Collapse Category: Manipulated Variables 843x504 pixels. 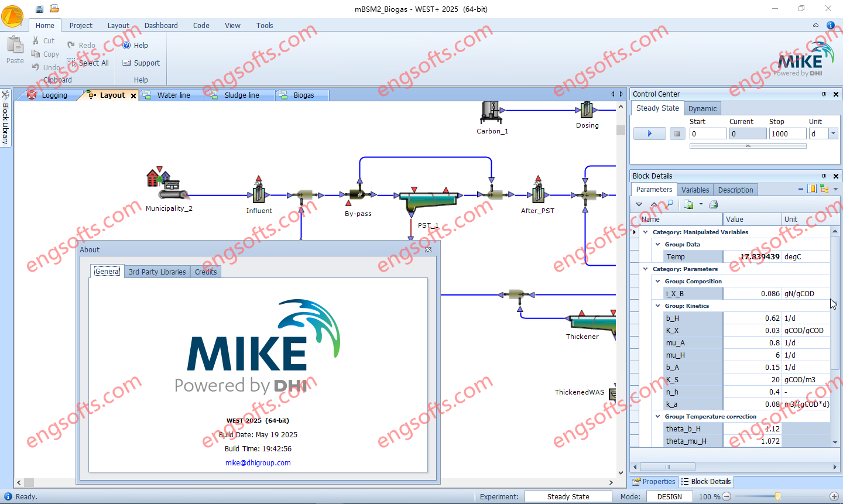pyautogui.click(x=646, y=232)
